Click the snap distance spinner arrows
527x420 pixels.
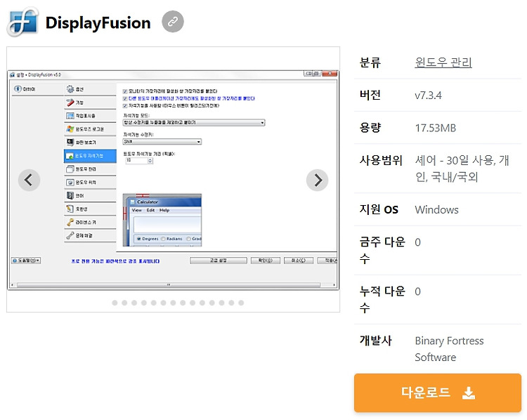click(150, 161)
